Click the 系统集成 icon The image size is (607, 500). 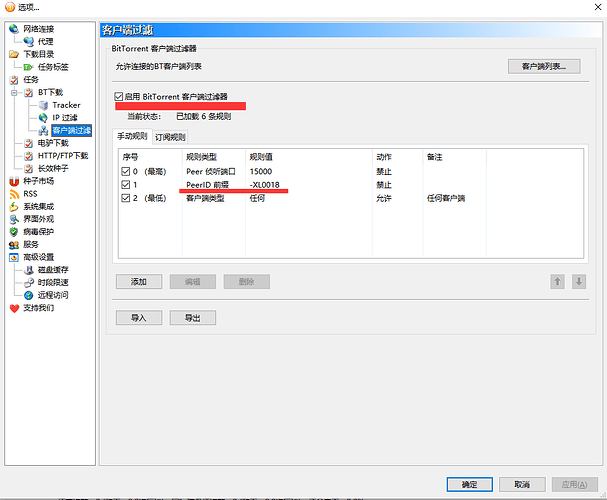[14, 207]
